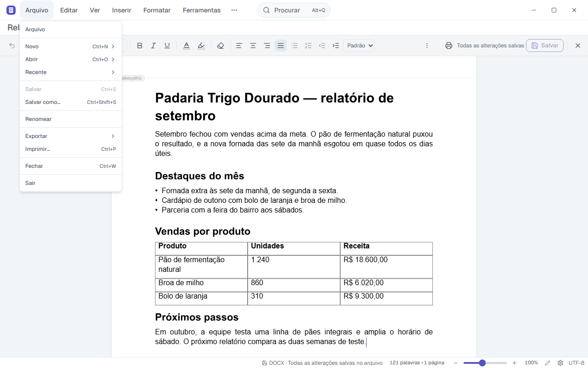Click the Salvar button in toolbar

point(545,46)
